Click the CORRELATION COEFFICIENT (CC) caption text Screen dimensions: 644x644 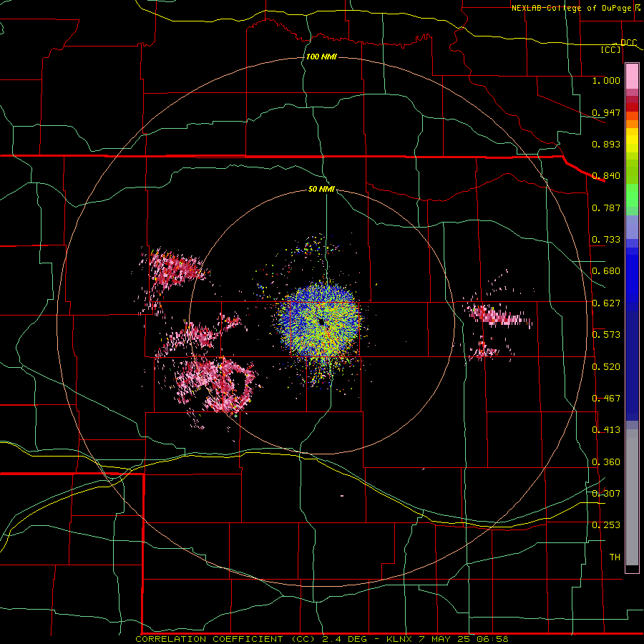[225, 639]
